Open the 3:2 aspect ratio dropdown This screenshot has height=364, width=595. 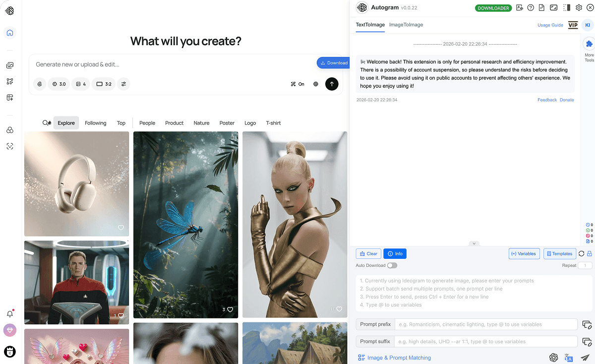[x=103, y=84]
